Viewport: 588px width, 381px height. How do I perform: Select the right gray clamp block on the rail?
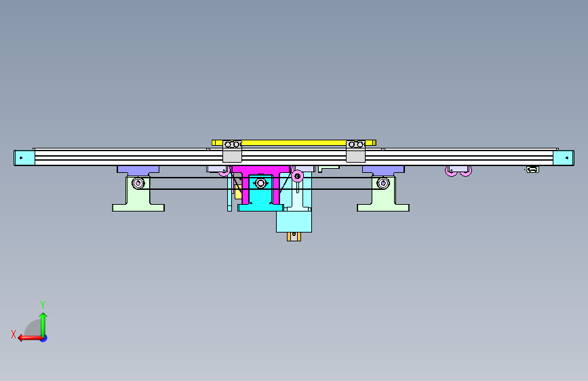point(355,151)
